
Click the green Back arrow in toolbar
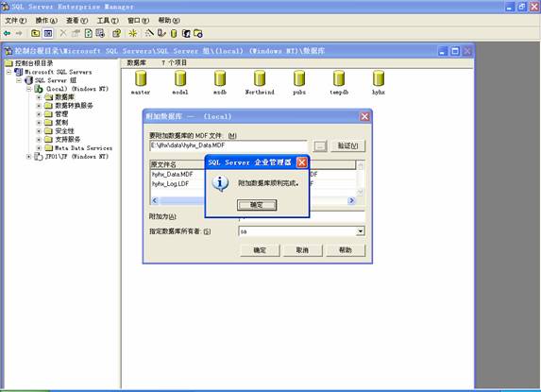pos(7,33)
